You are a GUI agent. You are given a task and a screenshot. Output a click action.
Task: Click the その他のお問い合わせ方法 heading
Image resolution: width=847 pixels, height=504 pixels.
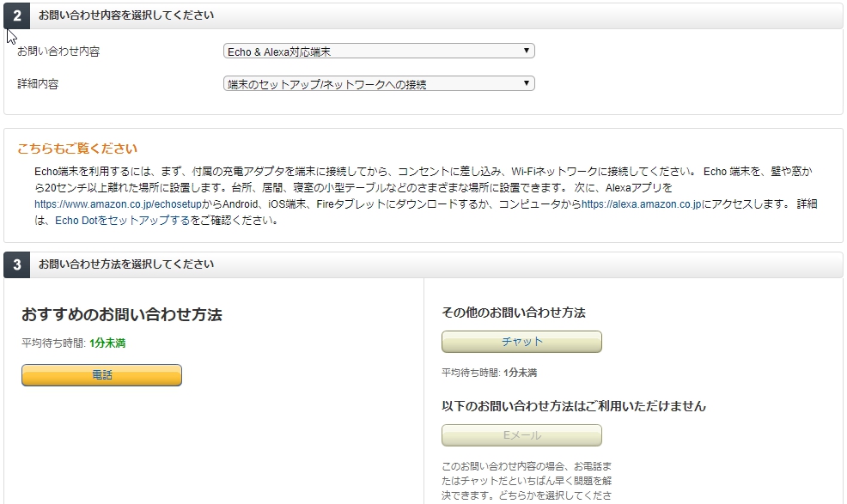(513, 313)
